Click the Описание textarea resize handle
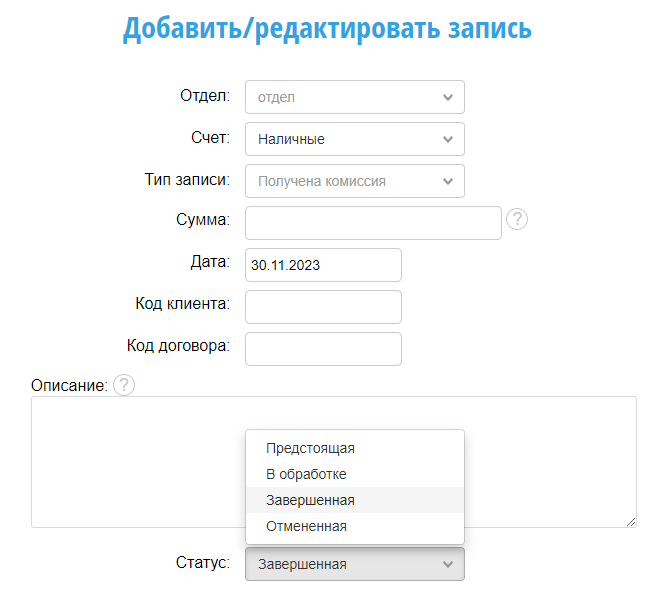 pyautogui.click(x=631, y=521)
